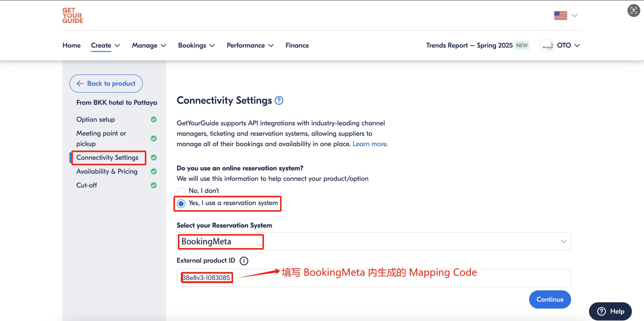Click the US flag language icon
Viewport: 644px width, 321px height.
(x=560, y=15)
